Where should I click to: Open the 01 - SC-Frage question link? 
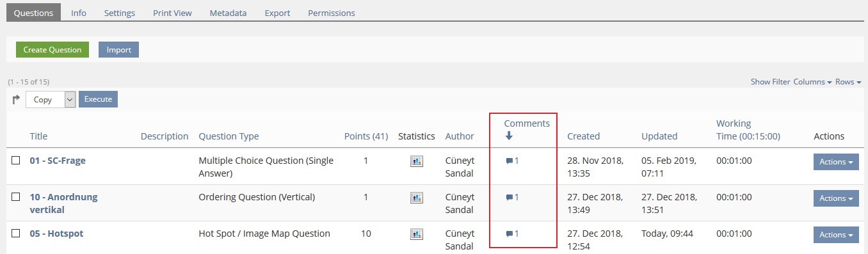click(58, 161)
